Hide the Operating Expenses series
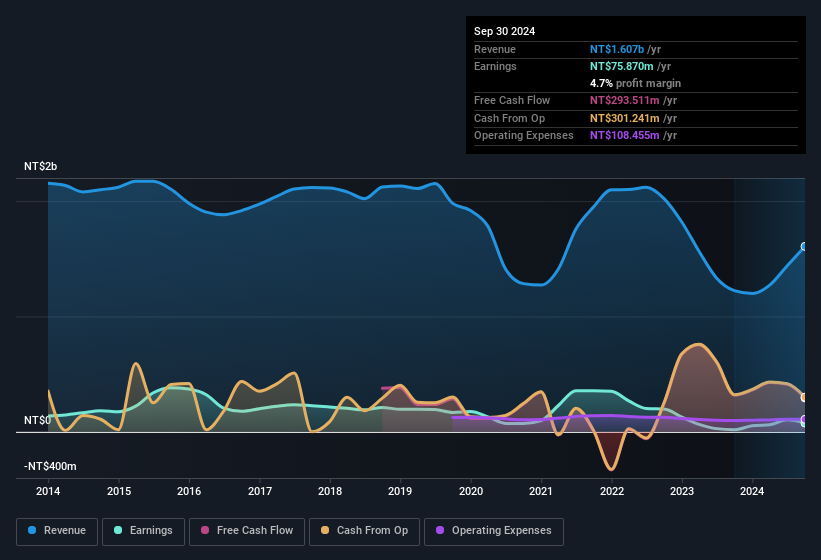This screenshot has width=821, height=560. 494,531
